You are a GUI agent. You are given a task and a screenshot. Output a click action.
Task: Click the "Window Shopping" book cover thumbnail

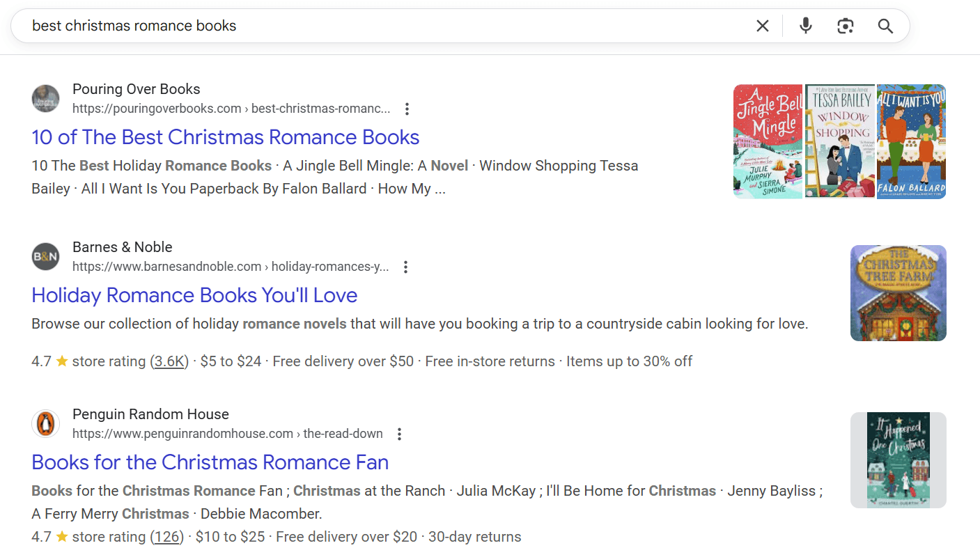click(840, 141)
